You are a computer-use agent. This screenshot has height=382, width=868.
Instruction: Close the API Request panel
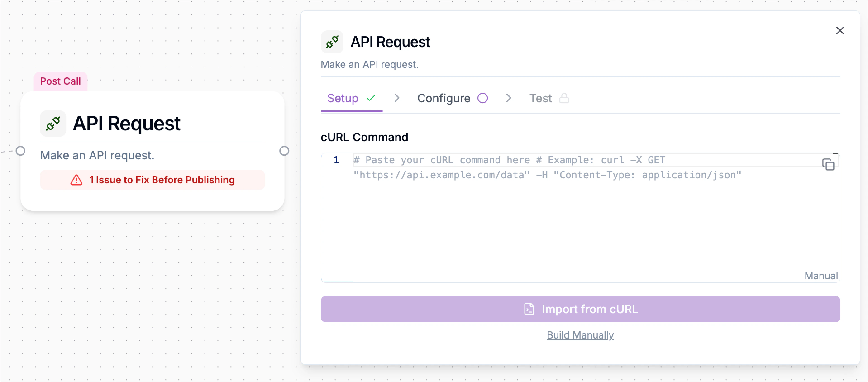(x=840, y=31)
